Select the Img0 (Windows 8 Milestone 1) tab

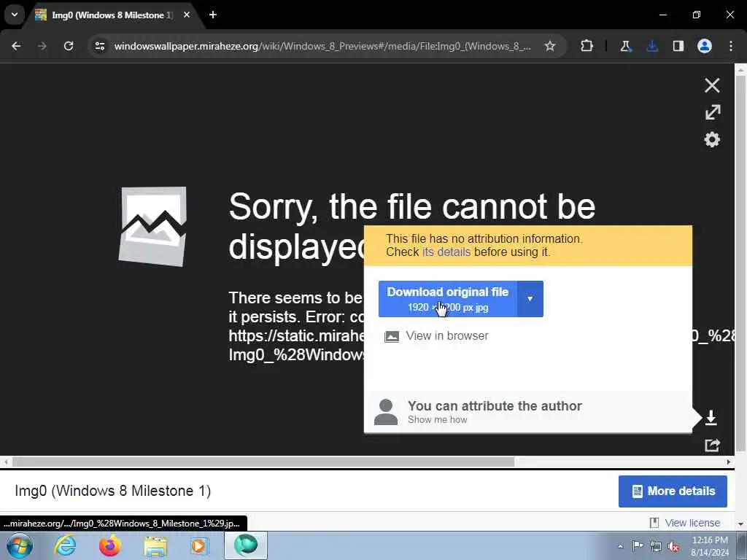click(112, 15)
